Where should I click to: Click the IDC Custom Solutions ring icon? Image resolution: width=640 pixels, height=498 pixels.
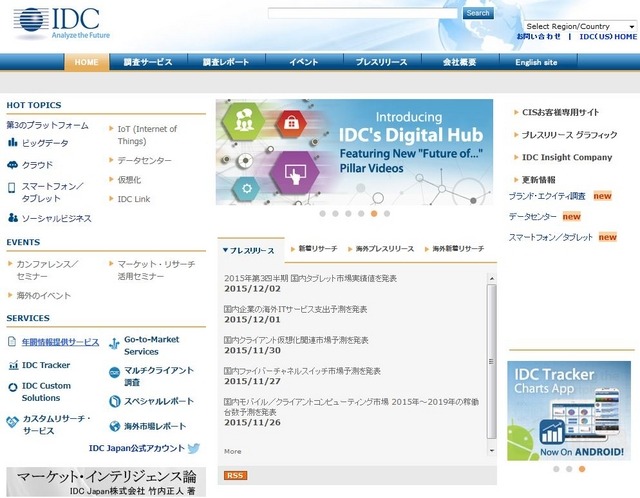point(13,387)
